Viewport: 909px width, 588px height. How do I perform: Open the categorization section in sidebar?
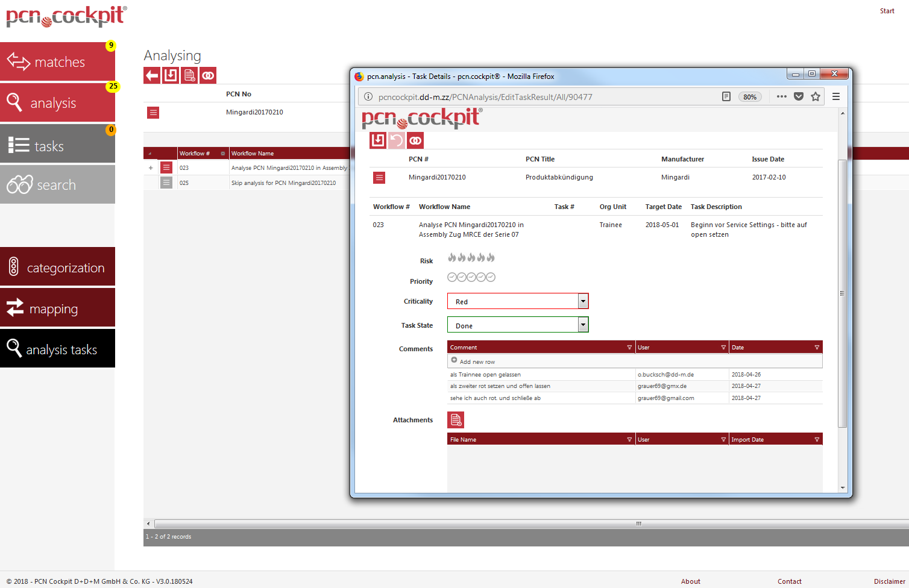tap(57, 267)
